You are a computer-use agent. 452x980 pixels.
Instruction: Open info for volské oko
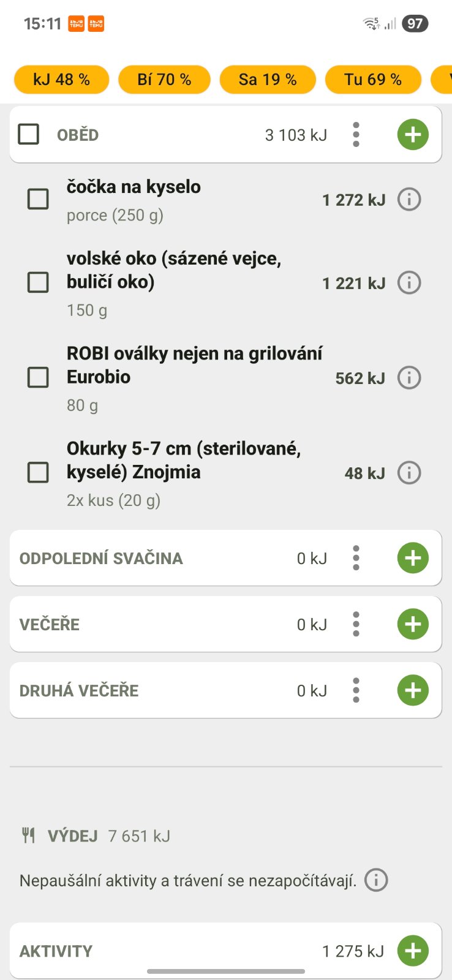[409, 282]
